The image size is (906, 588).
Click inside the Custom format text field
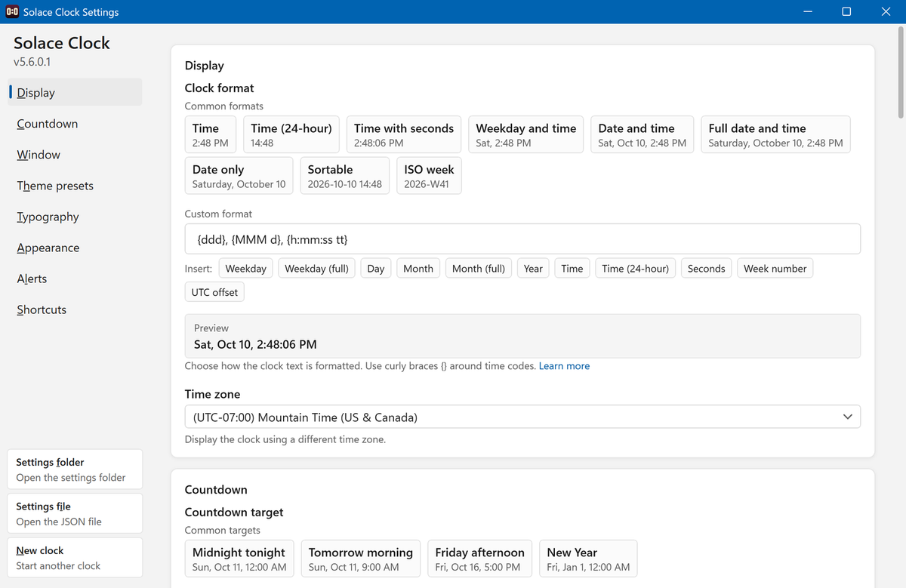coord(522,239)
